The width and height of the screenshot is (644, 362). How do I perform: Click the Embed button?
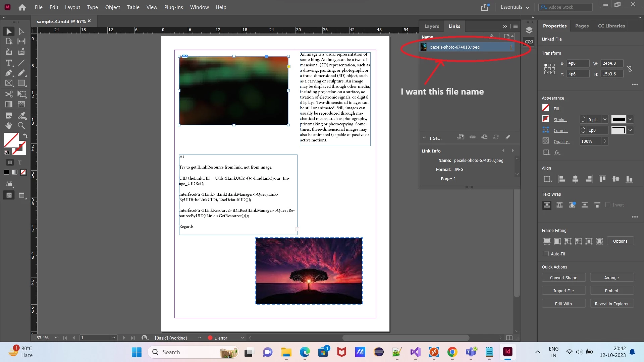(x=611, y=291)
